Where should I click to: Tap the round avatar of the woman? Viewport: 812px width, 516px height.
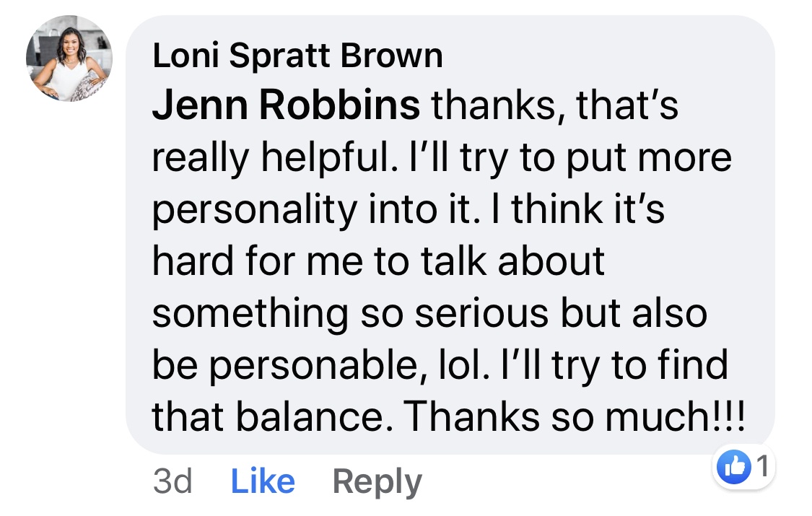coord(69,58)
